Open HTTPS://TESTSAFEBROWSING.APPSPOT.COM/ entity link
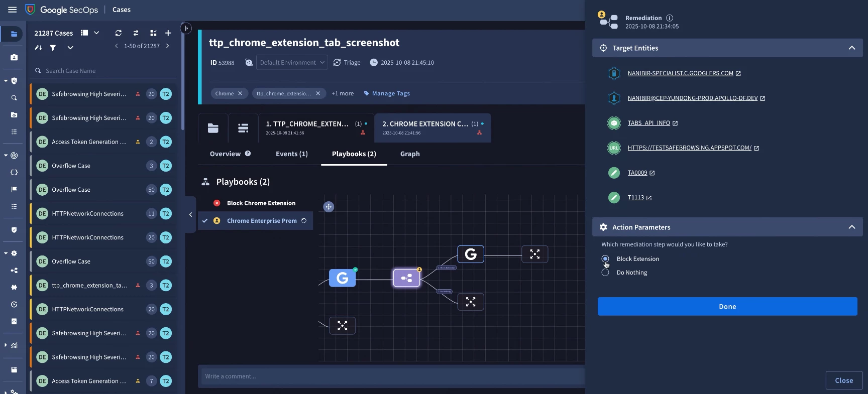The width and height of the screenshot is (868, 394). coord(689,148)
